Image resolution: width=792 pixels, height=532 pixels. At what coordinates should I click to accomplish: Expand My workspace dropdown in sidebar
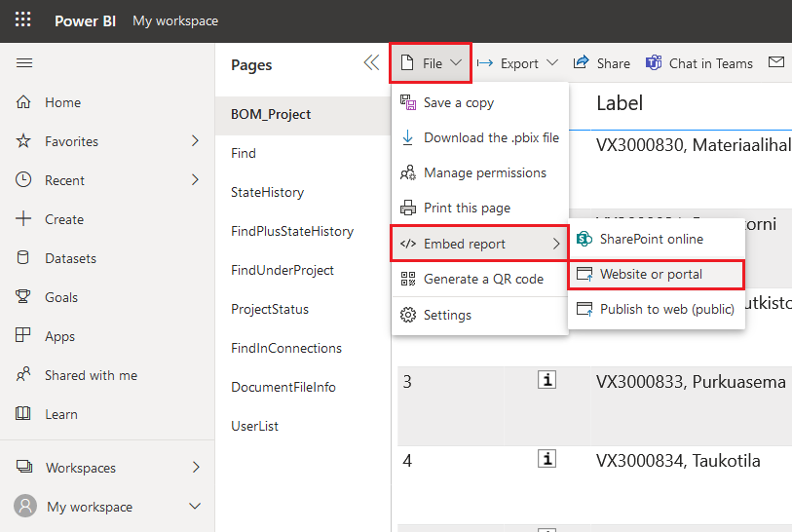click(195, 507)
